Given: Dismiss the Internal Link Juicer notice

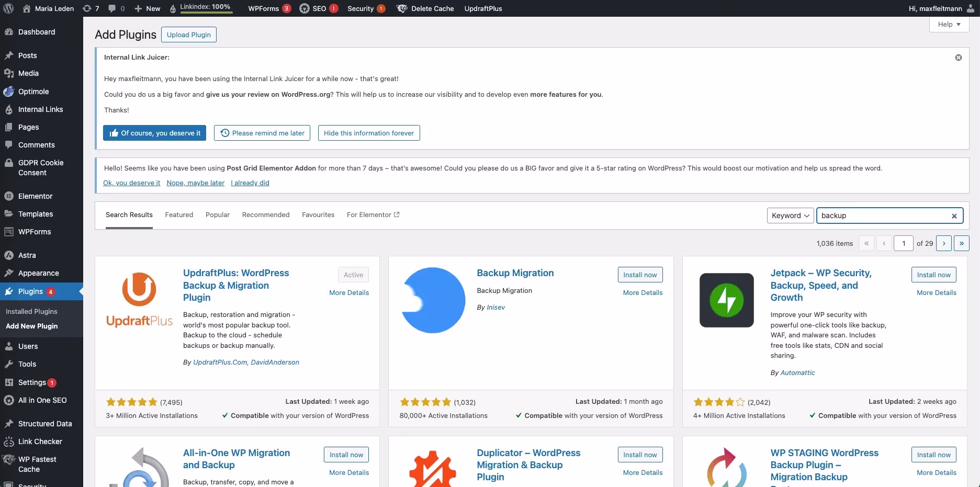Looking at the screenshot, I should pos(959,58).
